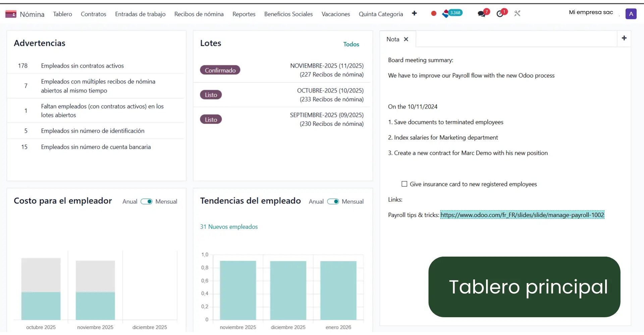Open the Mi empresa sac company selector

point(591,12)
